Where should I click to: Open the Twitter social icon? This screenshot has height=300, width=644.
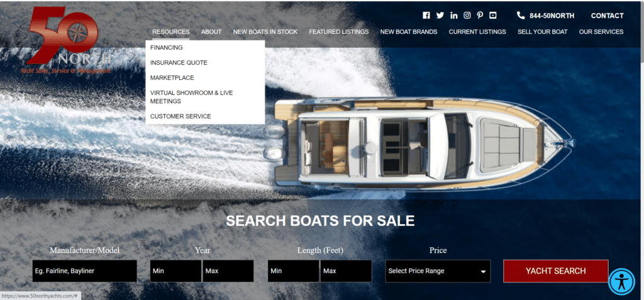[x=440, y=16]
